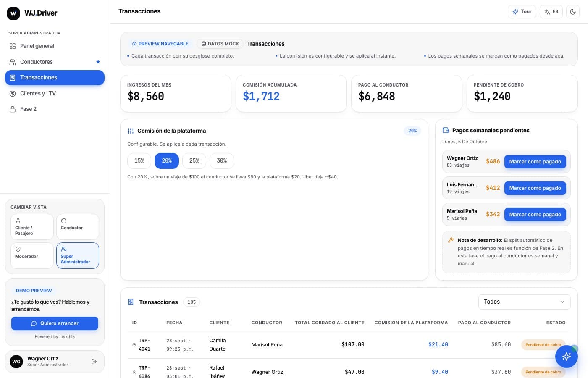
Task: Switch view to Conductor
Action: pyautogui.click(x=78, y=227)
